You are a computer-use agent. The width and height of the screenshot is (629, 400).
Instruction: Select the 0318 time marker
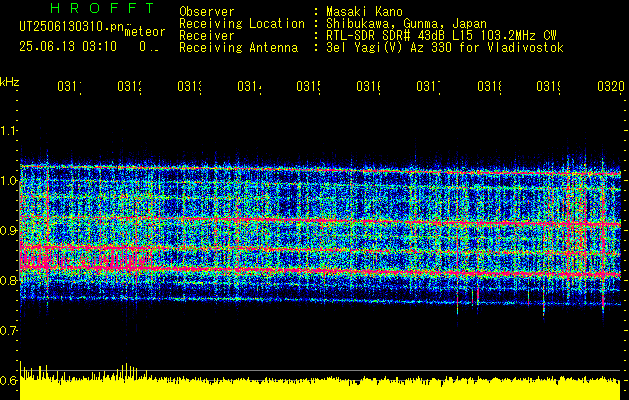pyautogui.click(x=489, y=86)
